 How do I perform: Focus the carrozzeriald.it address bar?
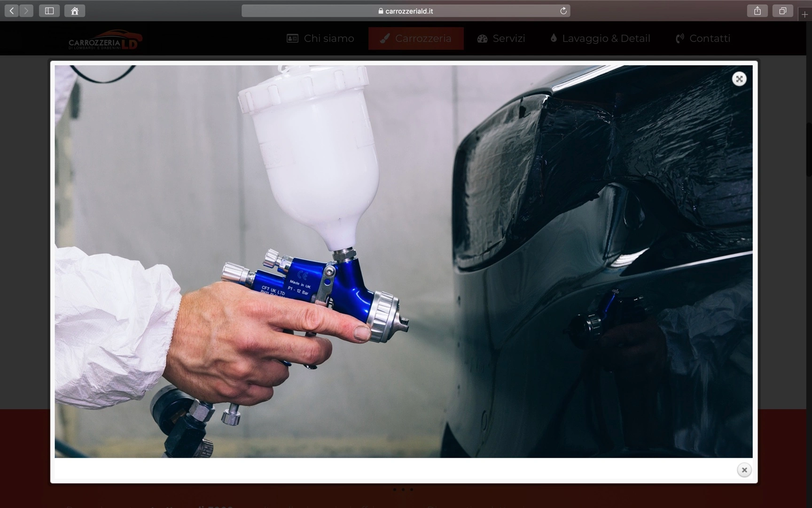(x=406, y=11)
